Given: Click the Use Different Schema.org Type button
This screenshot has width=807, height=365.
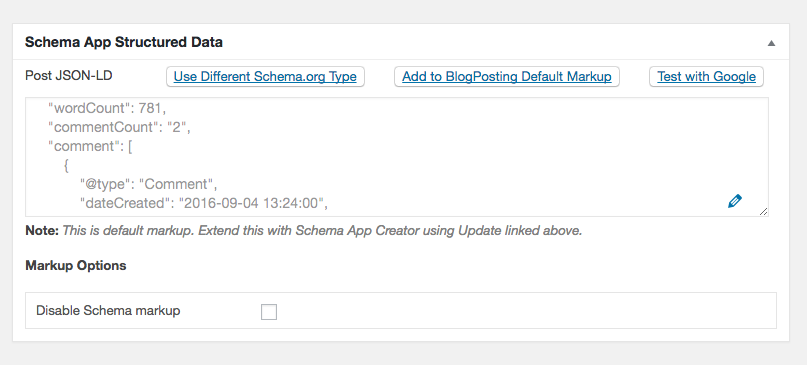Looking at the screenshot, I should click(265, 77).
